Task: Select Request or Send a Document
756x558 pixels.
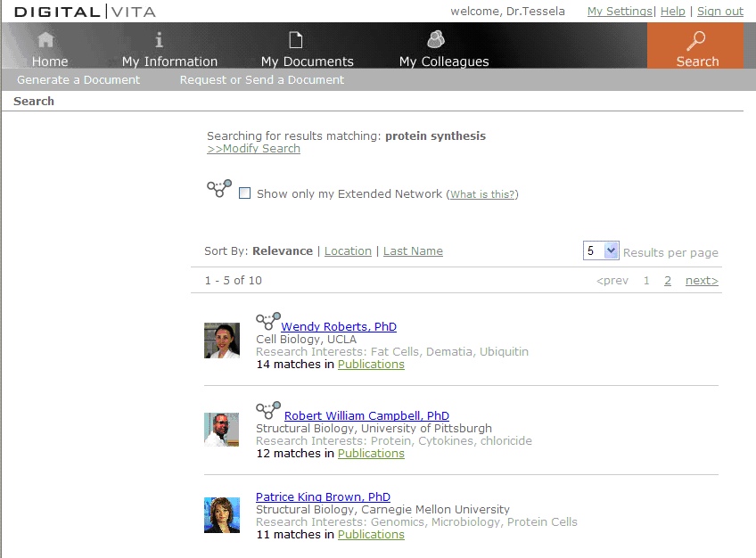Action: point(261,80)
